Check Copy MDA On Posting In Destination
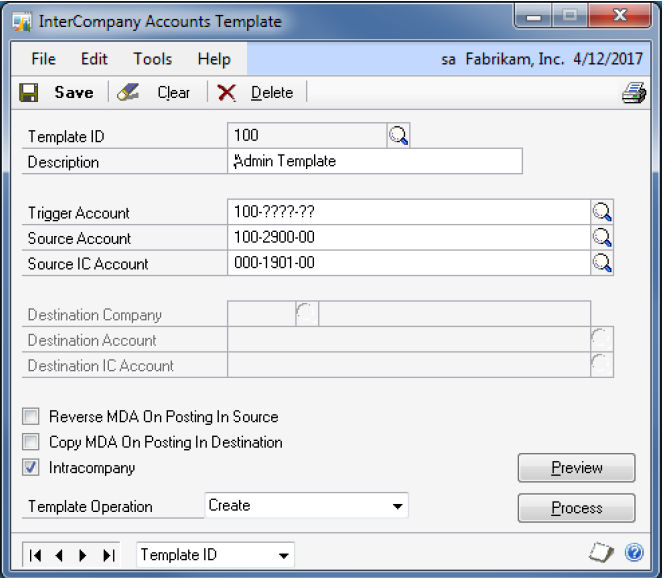The height and width of the screenshot is (578, 665). pos(31,442)
